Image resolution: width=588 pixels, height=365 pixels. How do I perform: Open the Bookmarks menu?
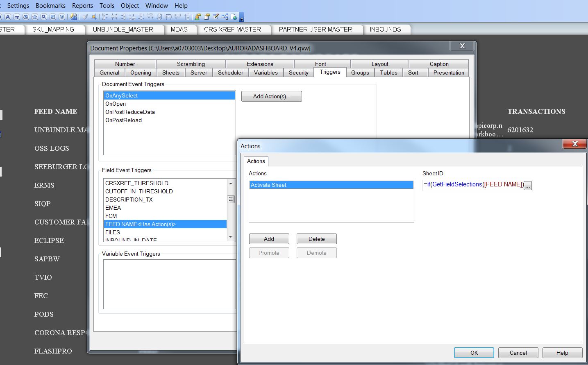coord(50,6)
